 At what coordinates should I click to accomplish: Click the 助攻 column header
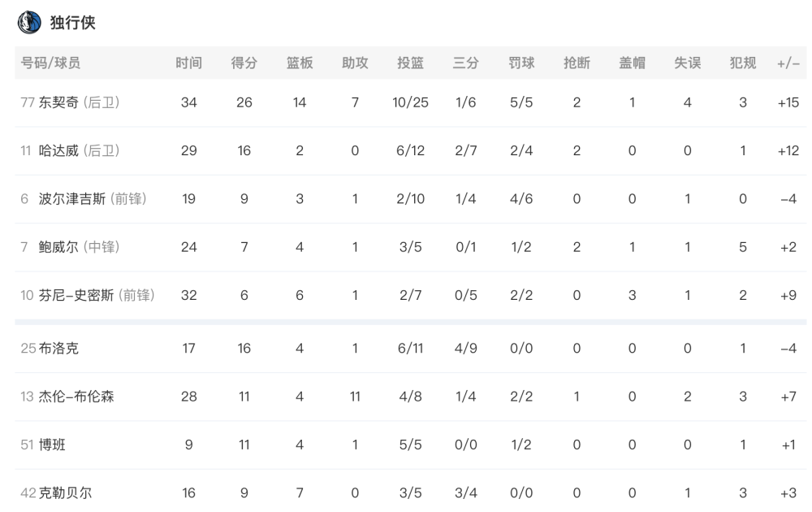[355, 63]
